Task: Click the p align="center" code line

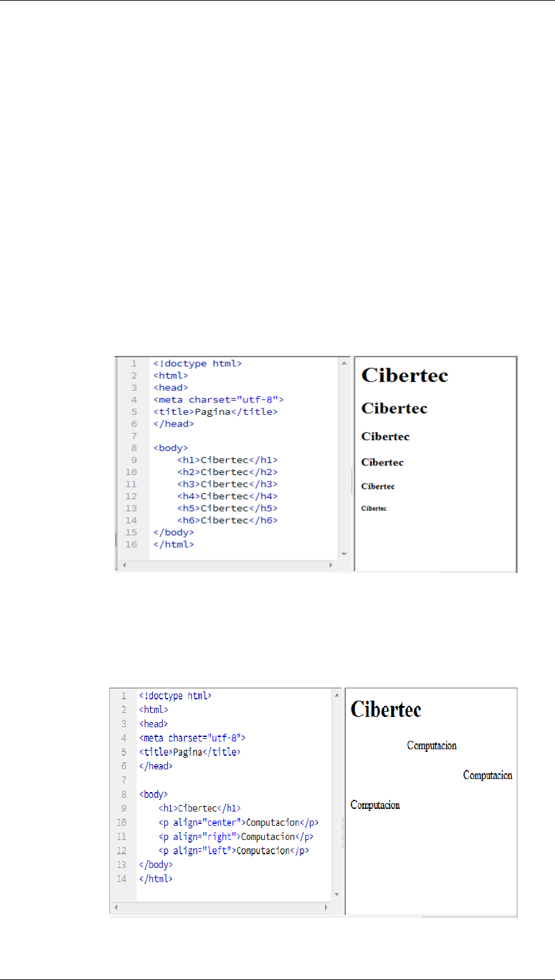Action: coord(238,822)
